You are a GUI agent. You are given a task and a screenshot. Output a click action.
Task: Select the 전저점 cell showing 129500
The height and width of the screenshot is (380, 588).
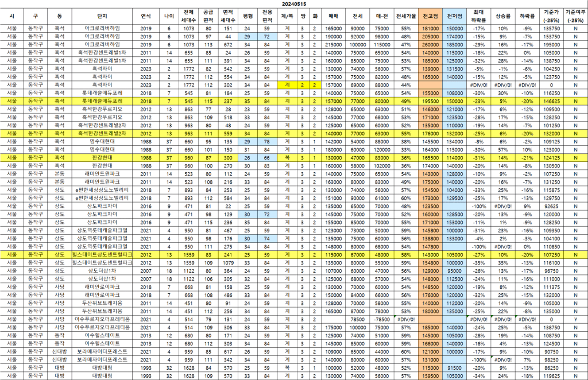coord(455,198)
